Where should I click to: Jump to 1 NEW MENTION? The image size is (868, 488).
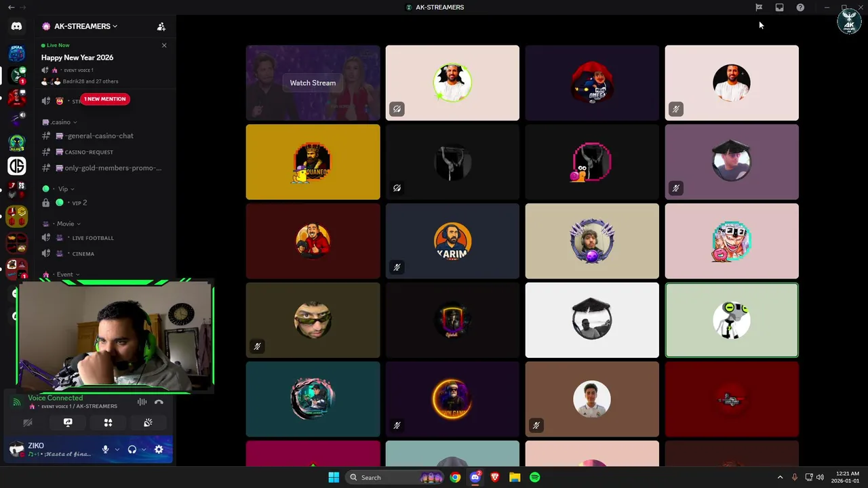104,99
